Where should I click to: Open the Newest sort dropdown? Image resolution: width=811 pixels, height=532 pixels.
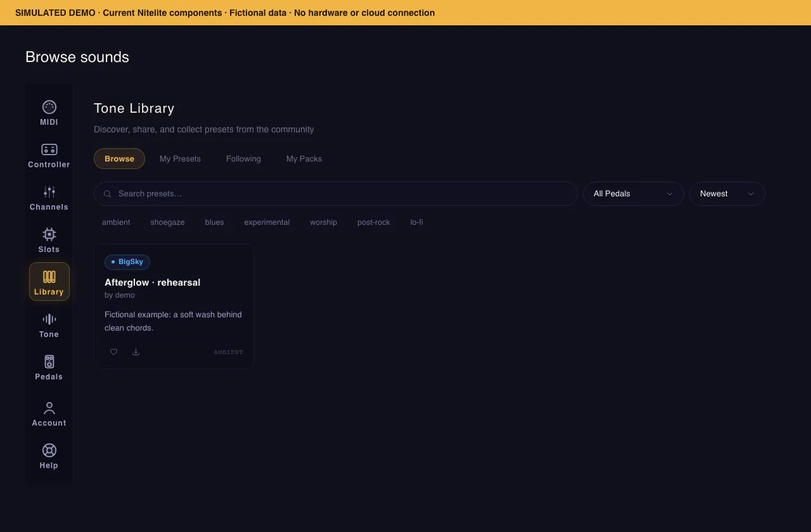click(x=727, y=194)
